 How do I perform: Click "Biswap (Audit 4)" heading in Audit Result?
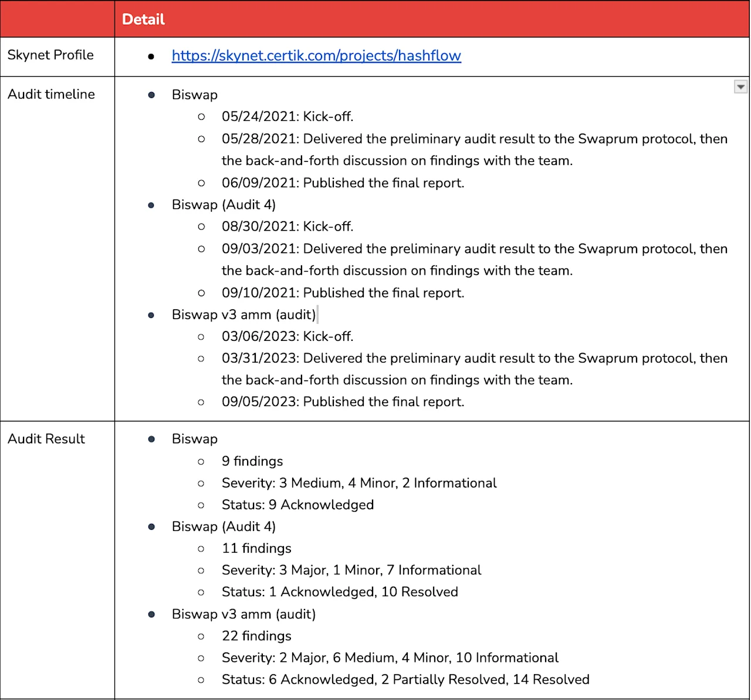click(x=224, y=526)
